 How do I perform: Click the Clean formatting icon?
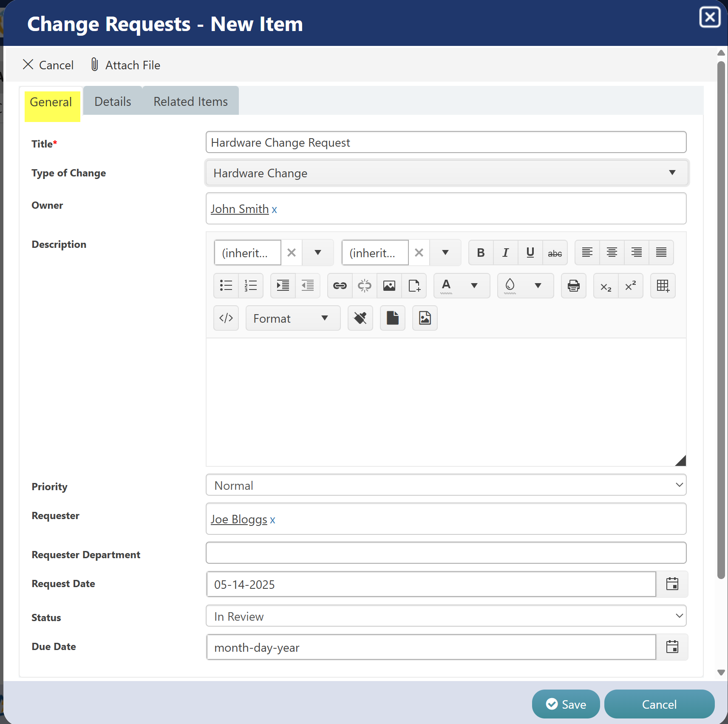[360, 318]
